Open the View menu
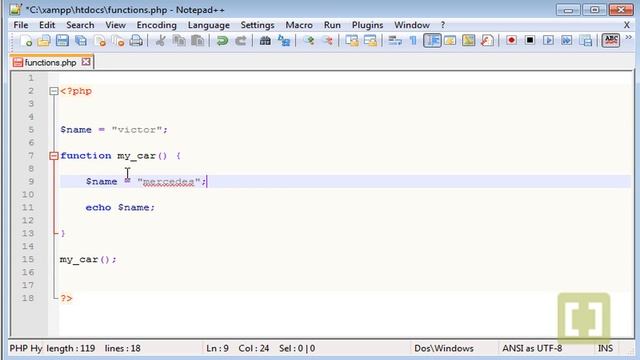The width and height of the screenshot is (640, 360). tap(116, 25)
